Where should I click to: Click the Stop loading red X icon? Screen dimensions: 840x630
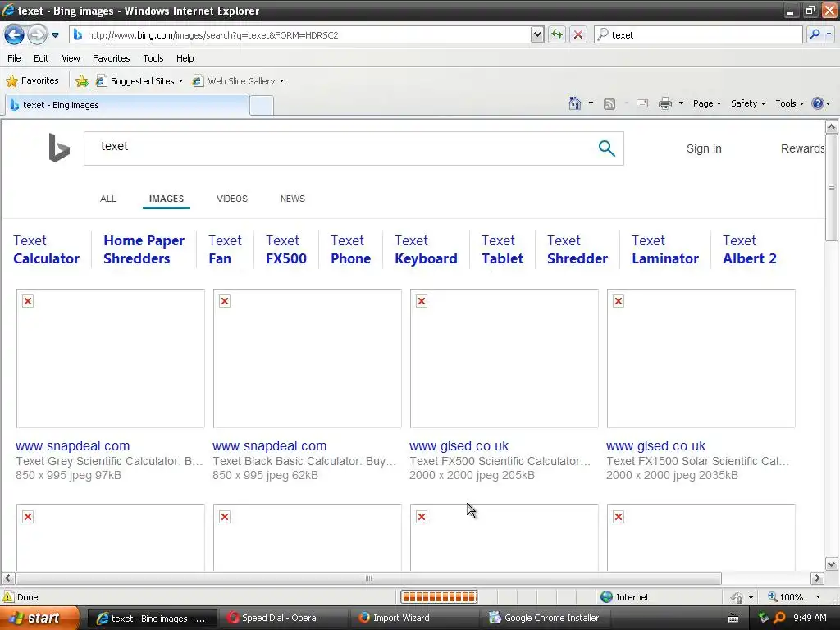point(578,34)
